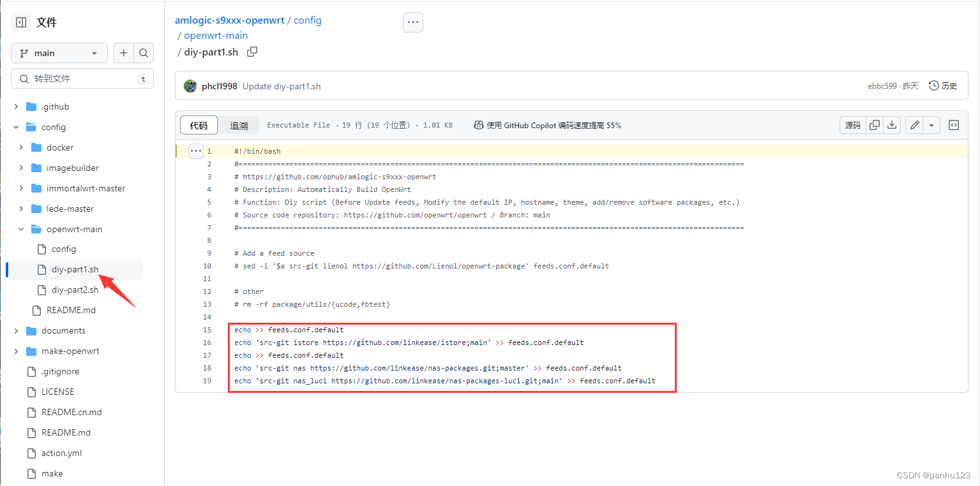Click the #!/bin/bash line of code

257,151
